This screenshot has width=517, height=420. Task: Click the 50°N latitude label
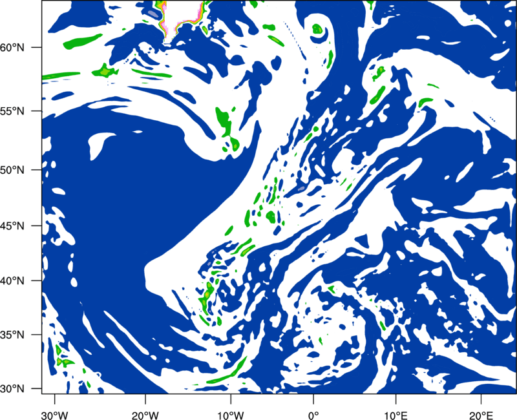12,170
